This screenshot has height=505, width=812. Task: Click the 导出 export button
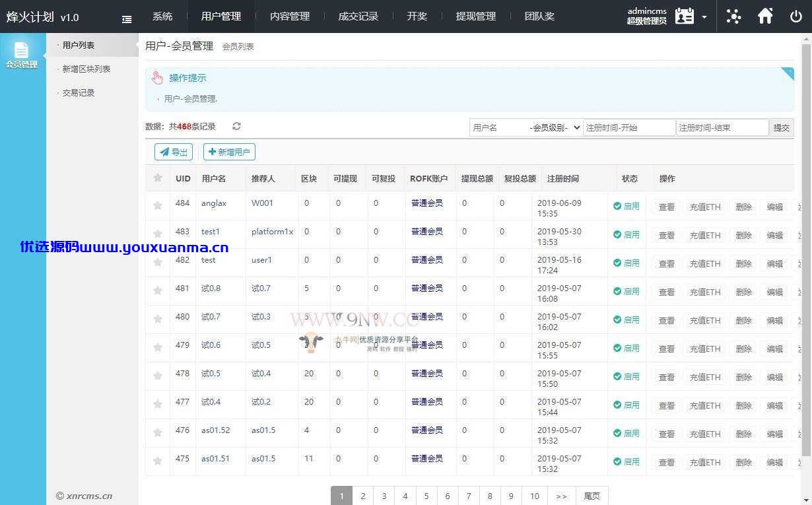174,152
